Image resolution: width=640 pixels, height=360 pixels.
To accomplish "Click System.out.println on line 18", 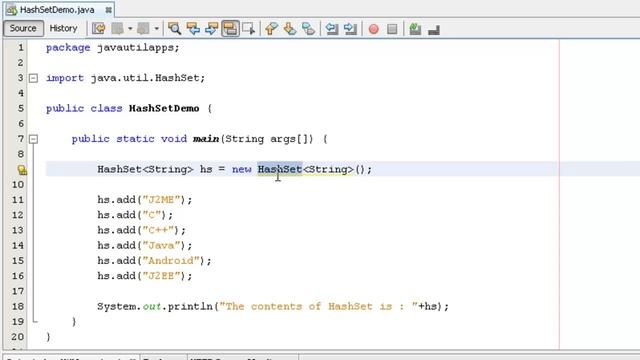I will click(155, 307).
